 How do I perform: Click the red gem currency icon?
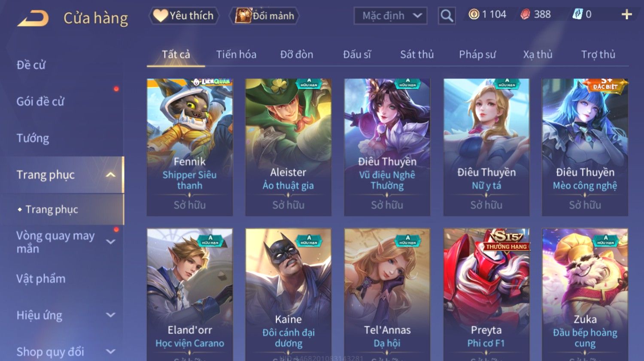(x=526, y=15)
